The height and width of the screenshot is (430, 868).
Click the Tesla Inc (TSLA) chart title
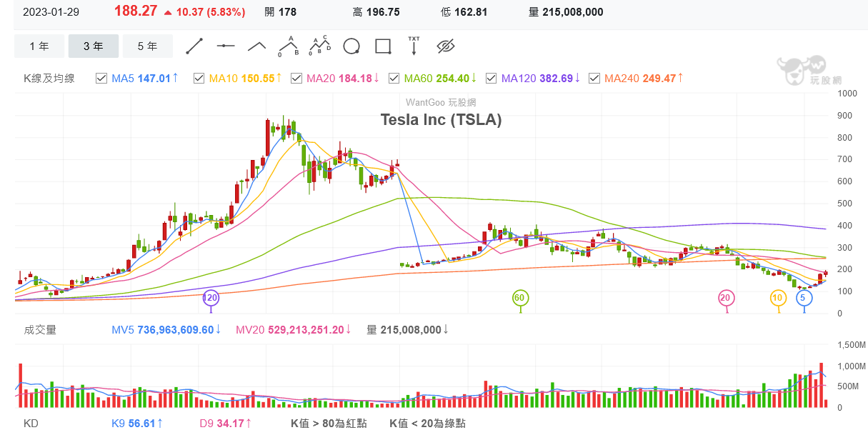point(441,120)
